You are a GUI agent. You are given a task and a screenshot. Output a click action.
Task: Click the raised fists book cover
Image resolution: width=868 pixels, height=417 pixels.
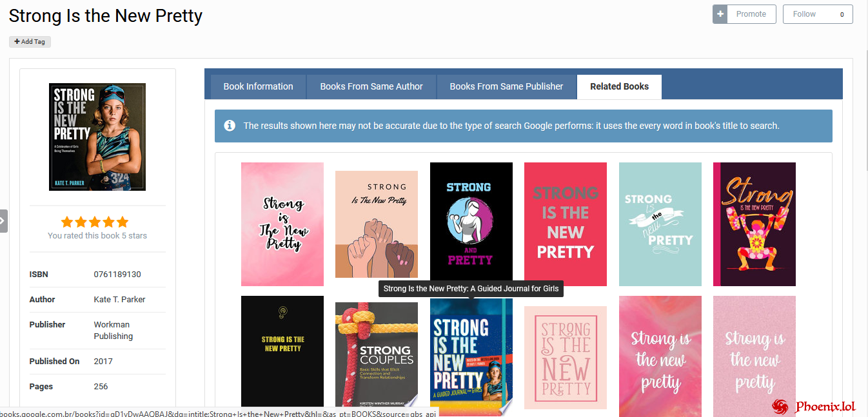pos(377,224)
